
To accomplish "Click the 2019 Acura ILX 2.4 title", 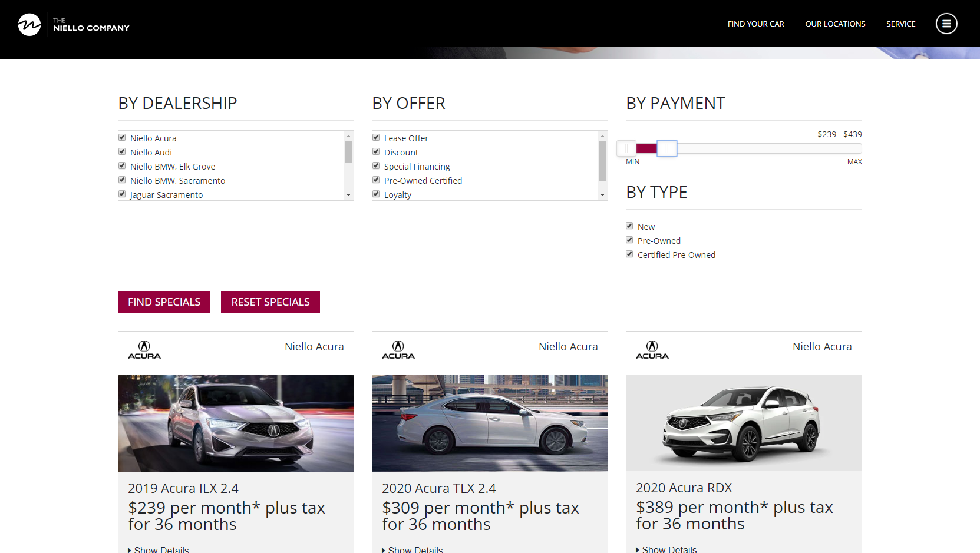I will pyautogui.click(x=183, y=488).
